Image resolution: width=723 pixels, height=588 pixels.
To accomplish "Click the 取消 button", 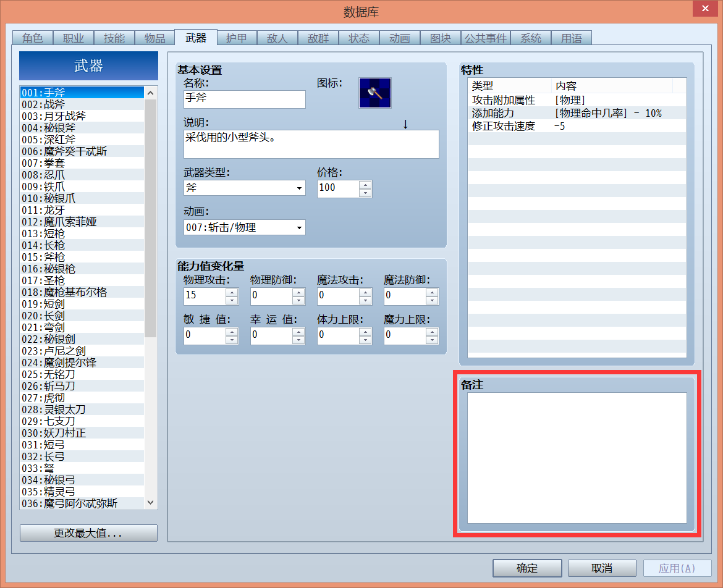I will tap(602, 568).
